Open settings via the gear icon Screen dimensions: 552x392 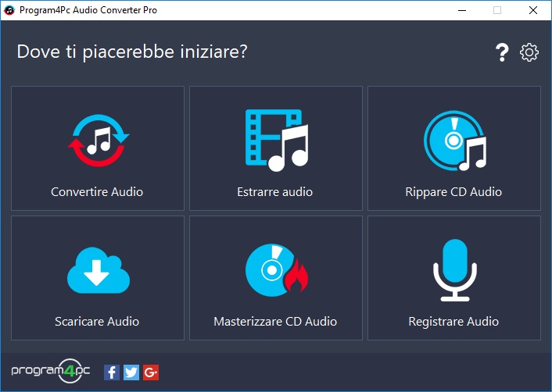[529, 53]
